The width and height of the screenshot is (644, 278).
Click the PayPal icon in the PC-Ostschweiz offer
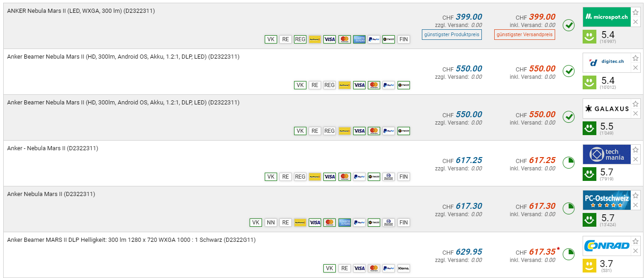(359, 223)
